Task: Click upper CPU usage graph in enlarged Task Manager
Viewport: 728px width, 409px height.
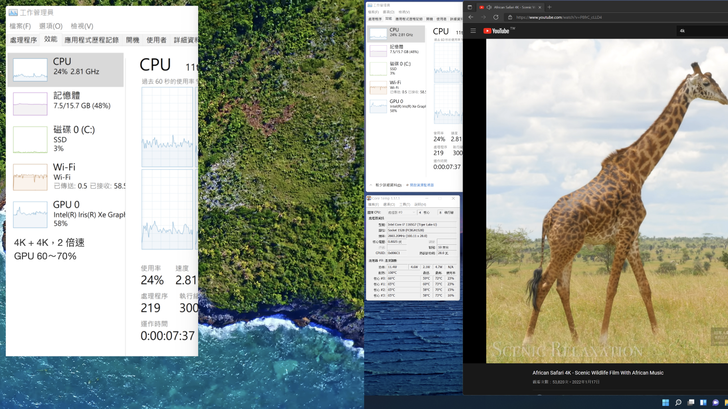Action: click(167, 127)
